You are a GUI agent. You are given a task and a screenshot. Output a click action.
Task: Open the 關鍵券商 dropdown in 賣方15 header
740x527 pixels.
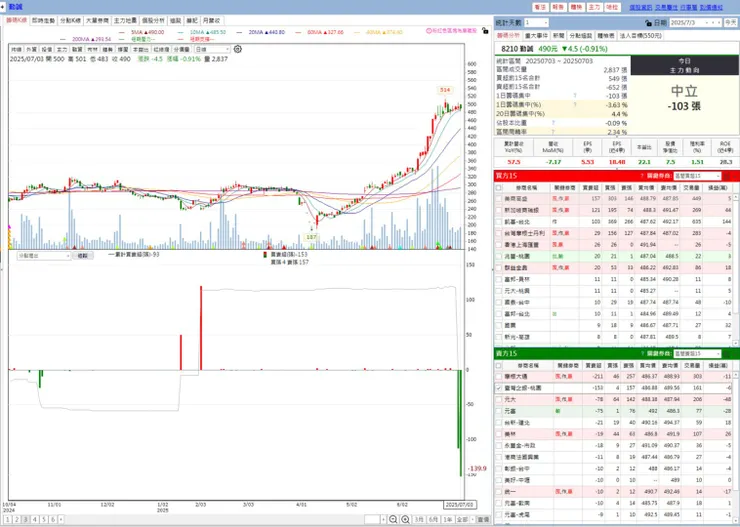698,353
